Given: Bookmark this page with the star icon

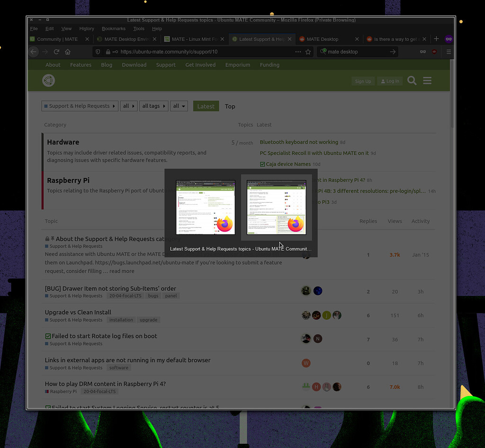Looking at the screenshot, I should pos(308,52).
